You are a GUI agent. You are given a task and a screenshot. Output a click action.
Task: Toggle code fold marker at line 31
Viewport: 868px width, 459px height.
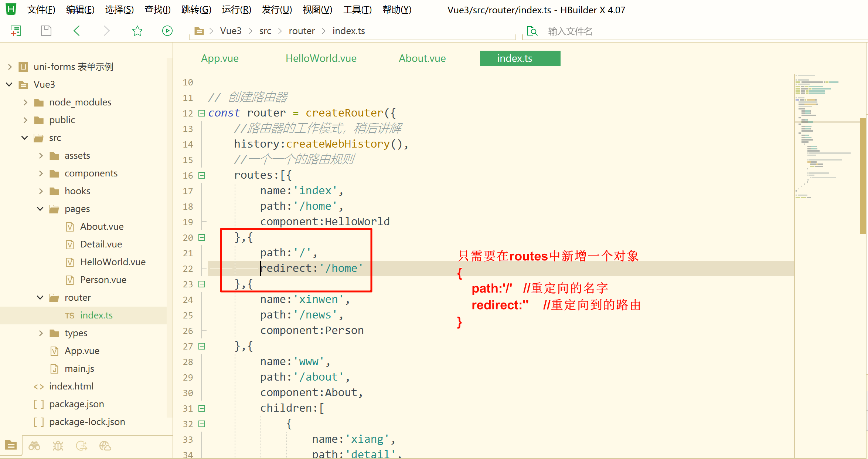(202, 408)
